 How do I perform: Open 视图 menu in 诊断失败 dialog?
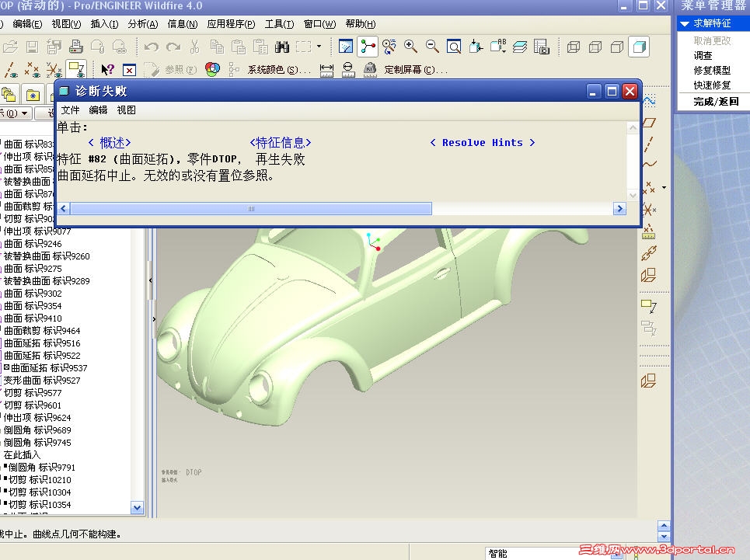click(x=126, y=110)
